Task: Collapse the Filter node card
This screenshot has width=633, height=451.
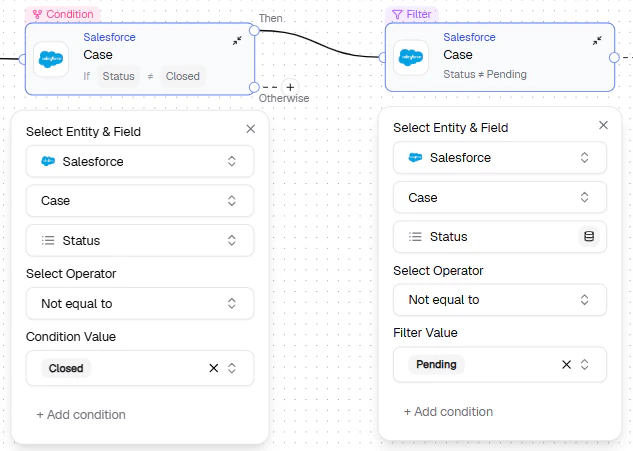Action: click(597, 41)
